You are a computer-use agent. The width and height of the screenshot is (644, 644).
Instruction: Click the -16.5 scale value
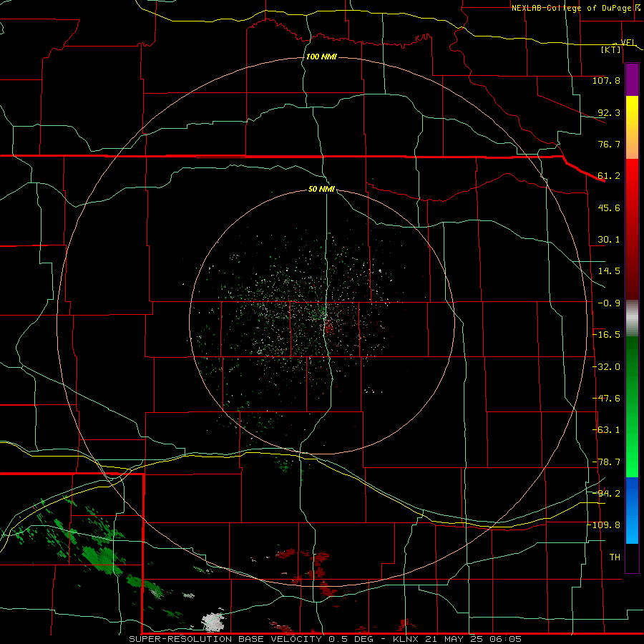(x=606, y=335)
